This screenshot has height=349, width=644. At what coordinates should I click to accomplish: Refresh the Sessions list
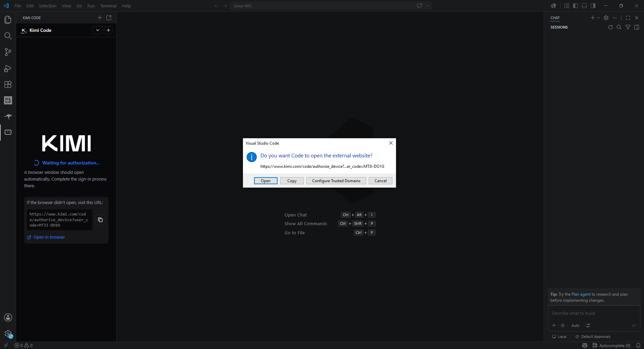[x=610, y=27]
